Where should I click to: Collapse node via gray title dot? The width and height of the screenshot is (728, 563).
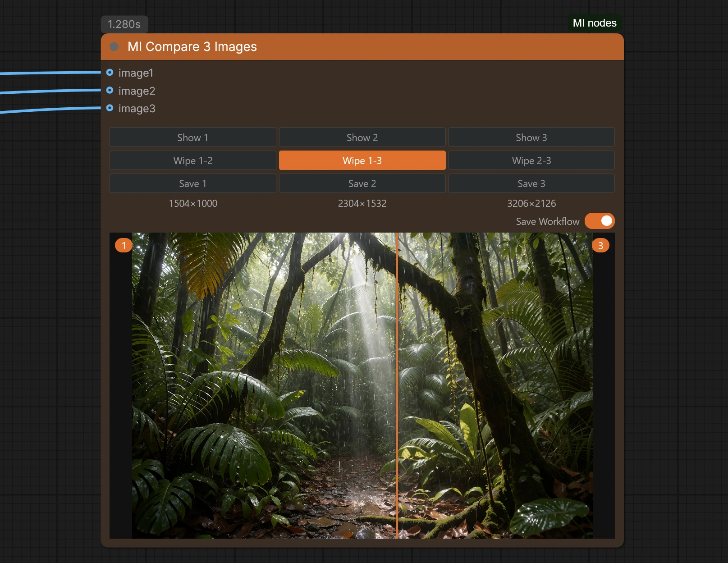[114, 46]
